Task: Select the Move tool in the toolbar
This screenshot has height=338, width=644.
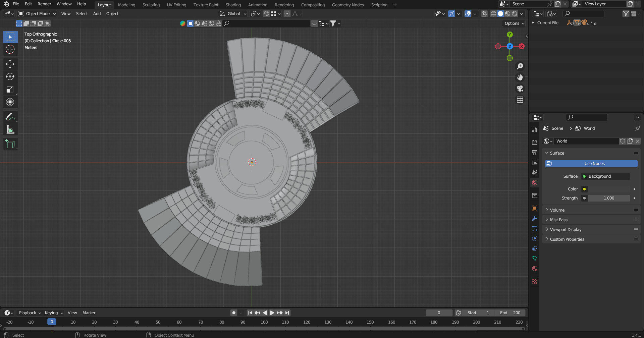Action: [x=10, y=64]
